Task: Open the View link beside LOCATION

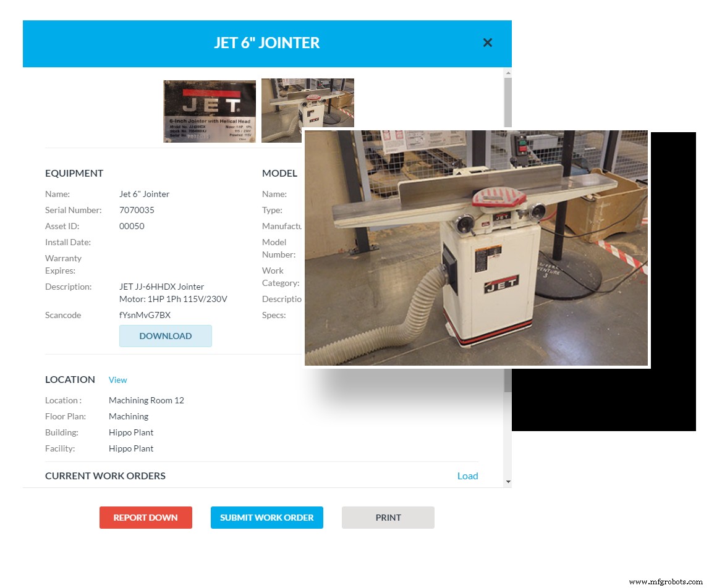Action: tap(117, 380)
